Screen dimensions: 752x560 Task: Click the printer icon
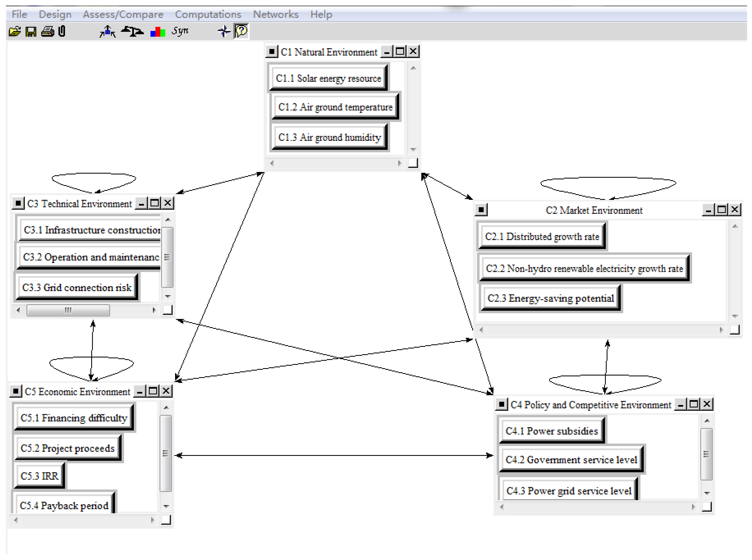tap(48, 32)
